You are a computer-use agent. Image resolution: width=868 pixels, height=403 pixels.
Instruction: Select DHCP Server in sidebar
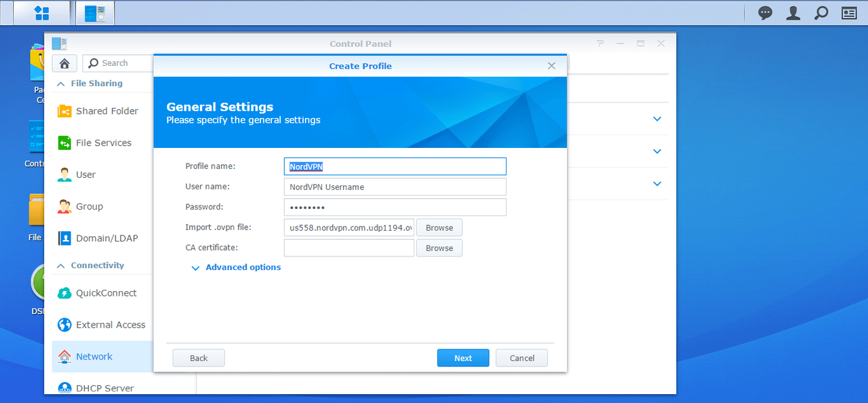[x=103, y=388]
